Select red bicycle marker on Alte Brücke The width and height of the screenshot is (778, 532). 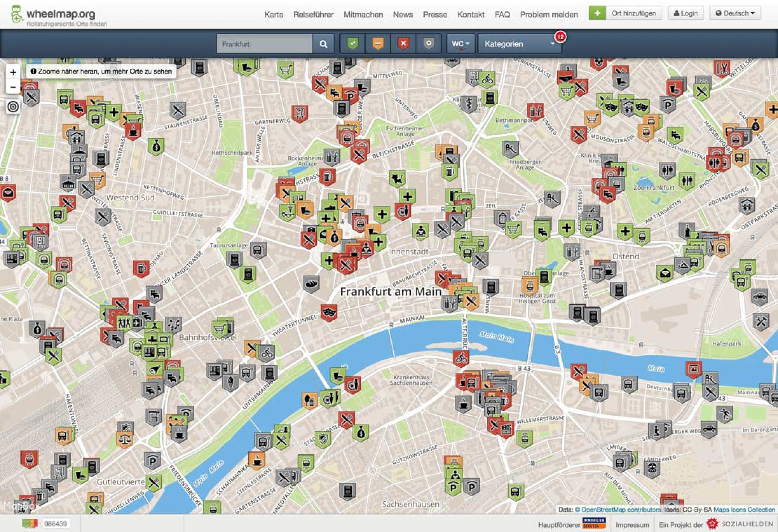461,359
